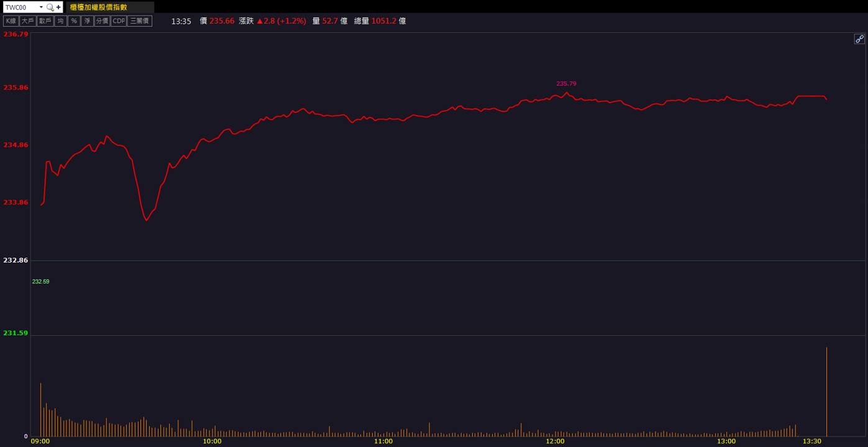Toggle the 浮 toolbar button
The image size is (868, 447).
pos(87,21)
